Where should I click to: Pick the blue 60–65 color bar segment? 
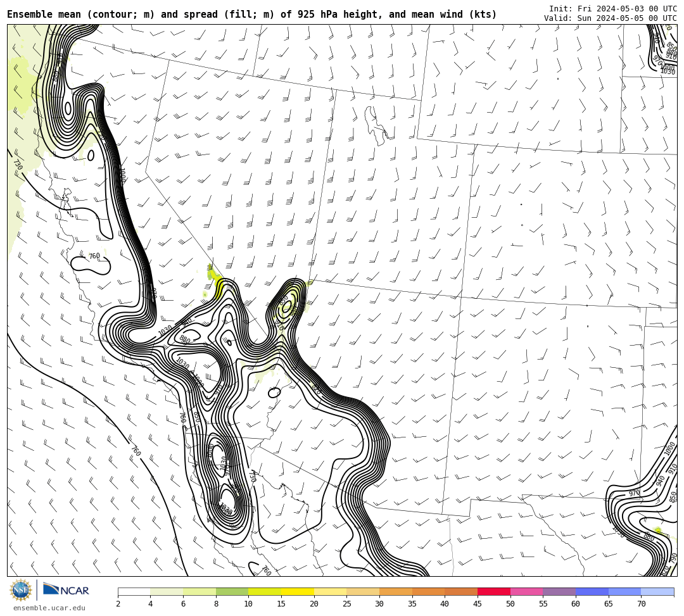[592, 591]
